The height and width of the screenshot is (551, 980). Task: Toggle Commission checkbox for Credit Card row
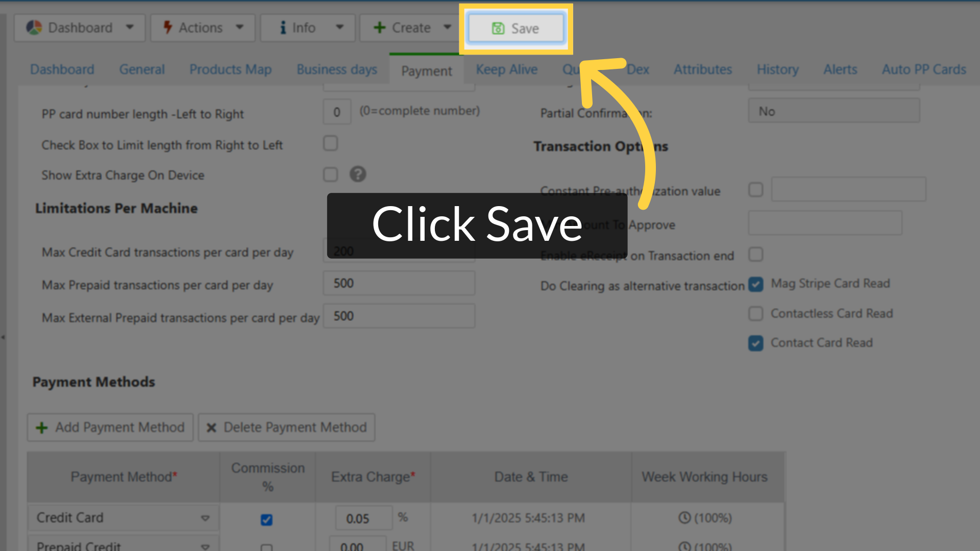pos(266,519)
